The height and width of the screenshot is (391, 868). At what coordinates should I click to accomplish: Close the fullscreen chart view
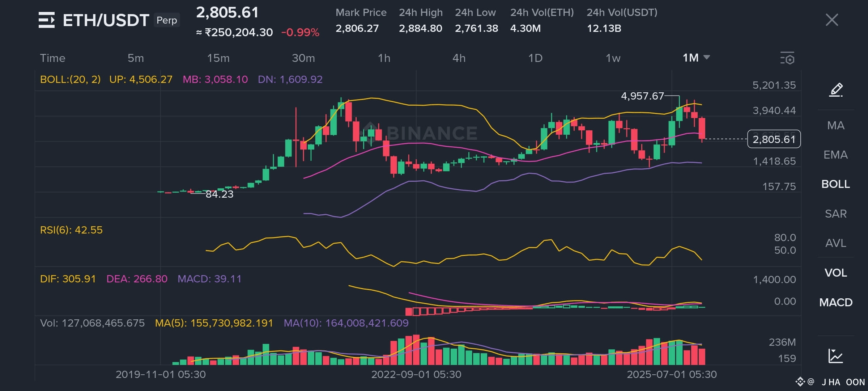tap(832, 20)
